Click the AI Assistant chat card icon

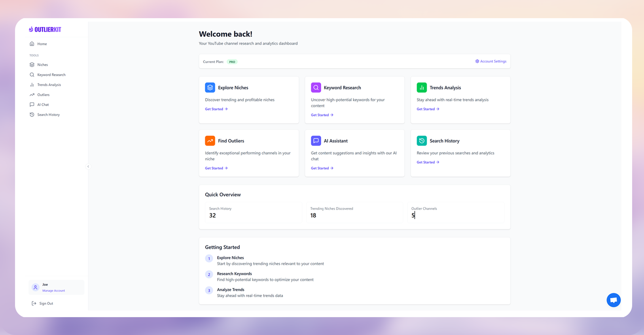coord(316,141)
